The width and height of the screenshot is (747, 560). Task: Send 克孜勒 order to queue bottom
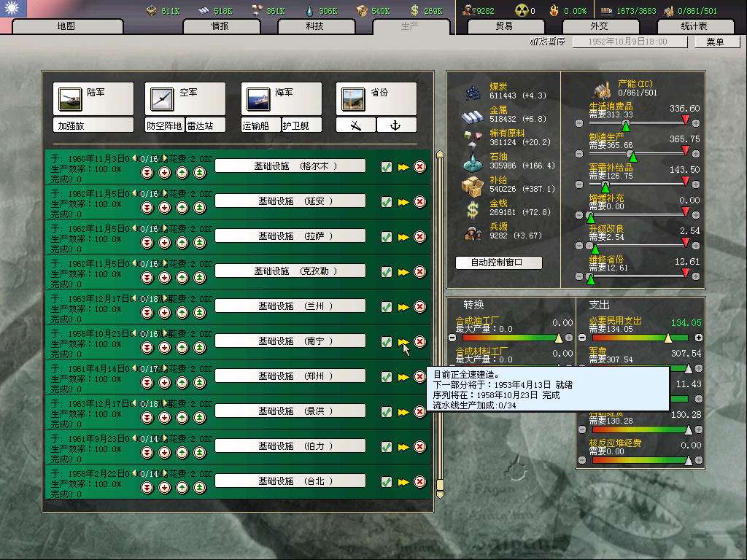(147, 277)
